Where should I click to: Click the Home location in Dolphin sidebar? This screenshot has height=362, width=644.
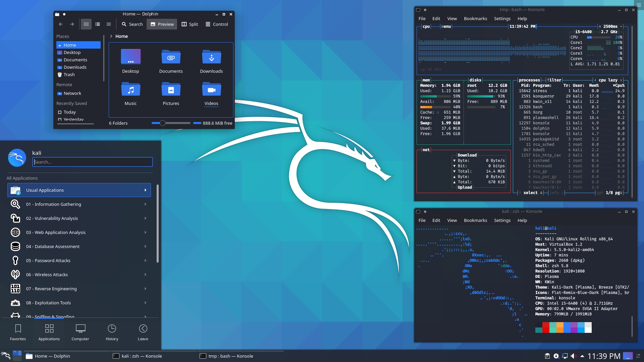click(x=69, y=45)
